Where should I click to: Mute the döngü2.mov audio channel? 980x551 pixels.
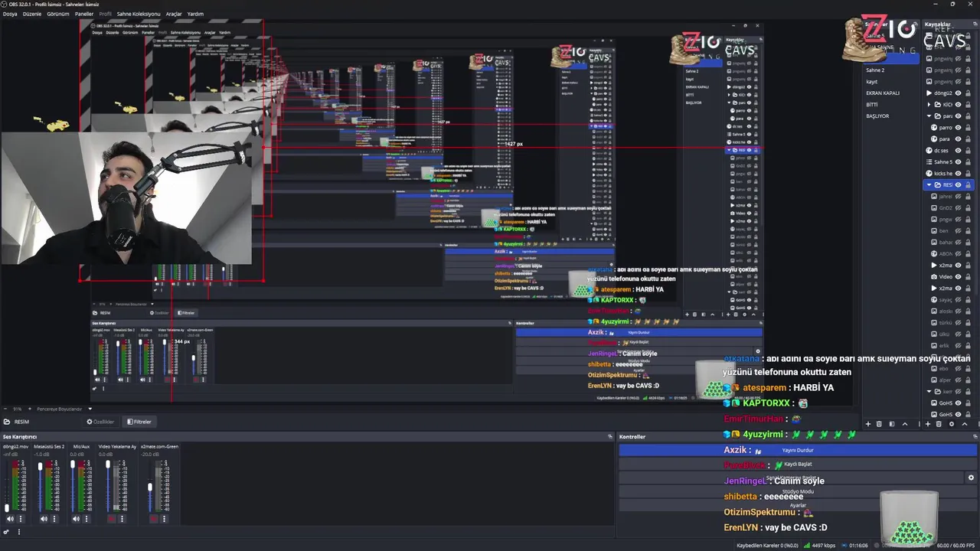10,518
